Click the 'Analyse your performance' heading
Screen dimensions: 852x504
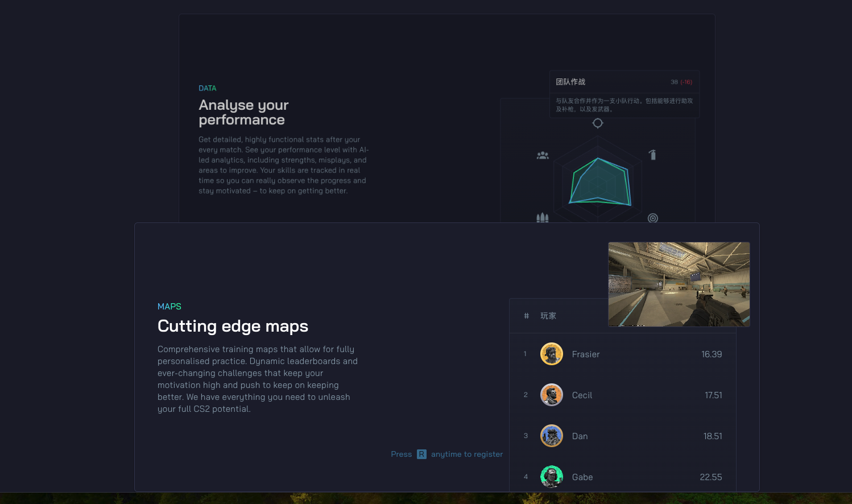243,113
